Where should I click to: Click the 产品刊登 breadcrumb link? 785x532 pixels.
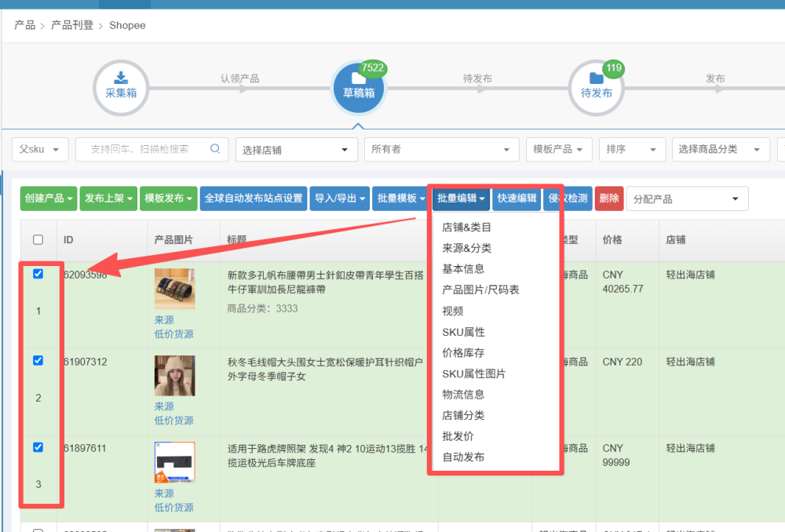(x=72, y=25)
